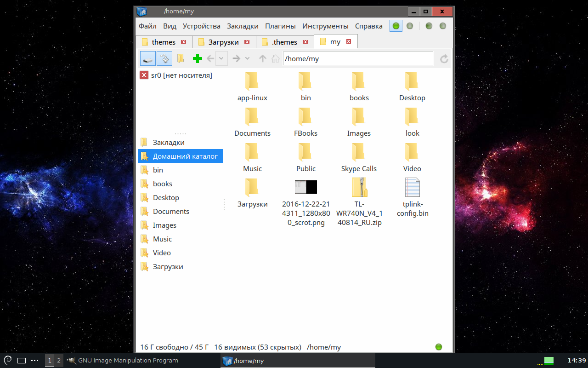Close the Загрузки tab
This screenshot has height=368, width=588.
(x=247, y=42)
